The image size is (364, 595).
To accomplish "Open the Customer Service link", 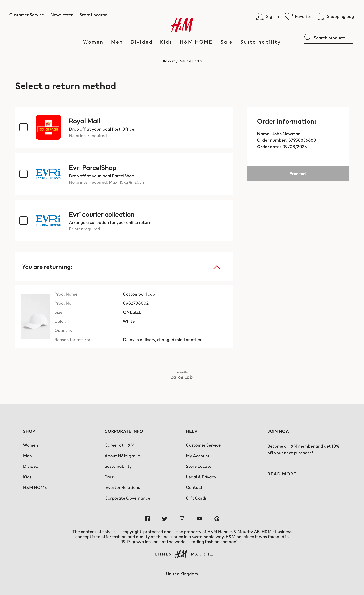I will coord(27,15).
